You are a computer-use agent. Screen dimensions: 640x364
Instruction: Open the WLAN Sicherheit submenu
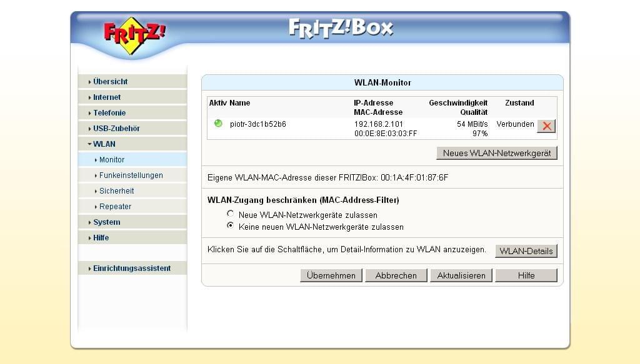pos(116,191)
